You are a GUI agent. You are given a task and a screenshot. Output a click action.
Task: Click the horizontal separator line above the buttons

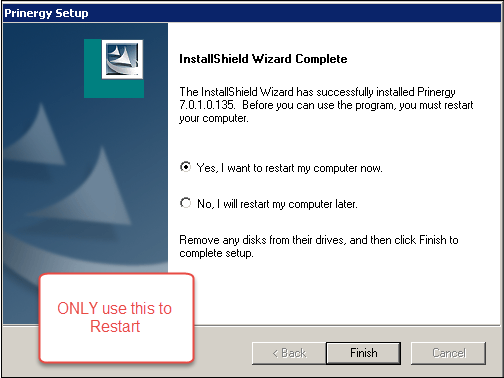[348, 325]
